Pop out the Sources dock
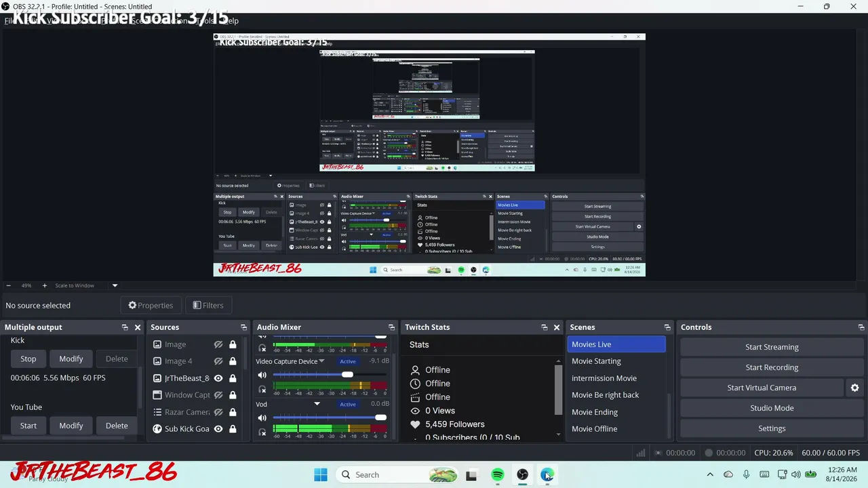 coord(243,327)
